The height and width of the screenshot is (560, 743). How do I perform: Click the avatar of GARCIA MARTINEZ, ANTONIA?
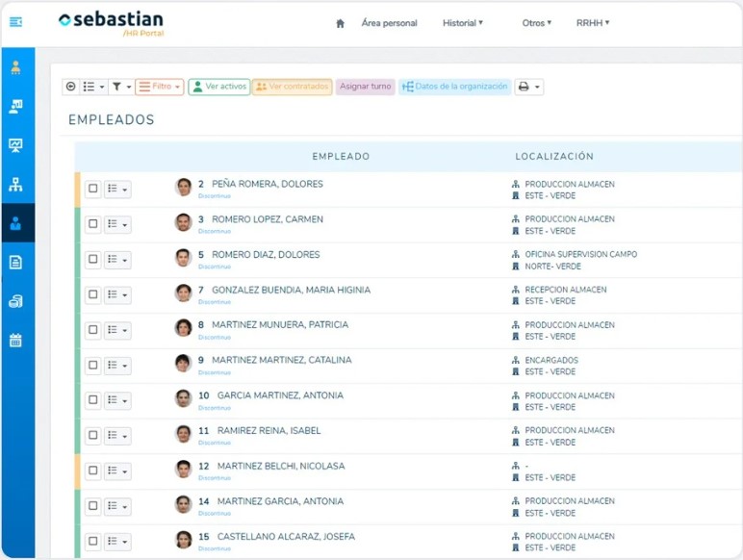pos(184,398)
